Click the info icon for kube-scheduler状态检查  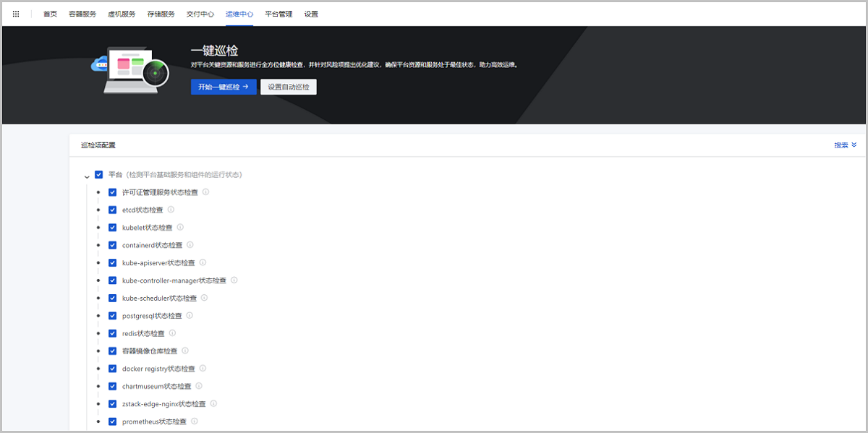point(205,298)
